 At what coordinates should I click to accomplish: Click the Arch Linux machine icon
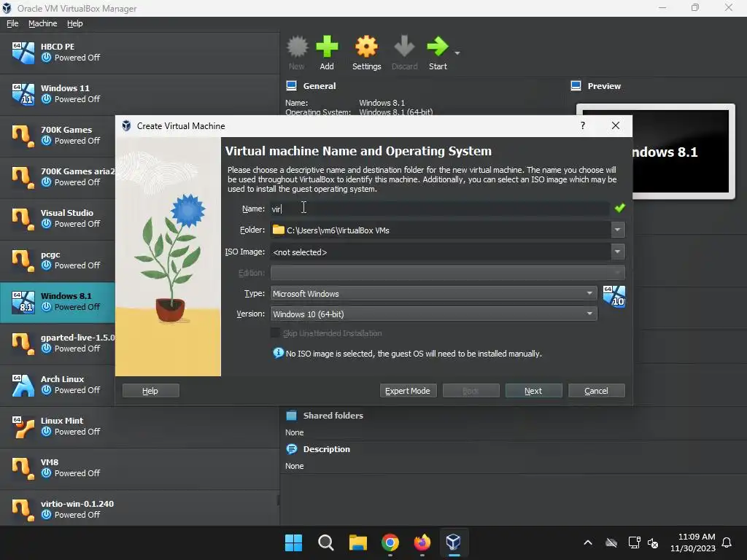[x=23, y=385]
